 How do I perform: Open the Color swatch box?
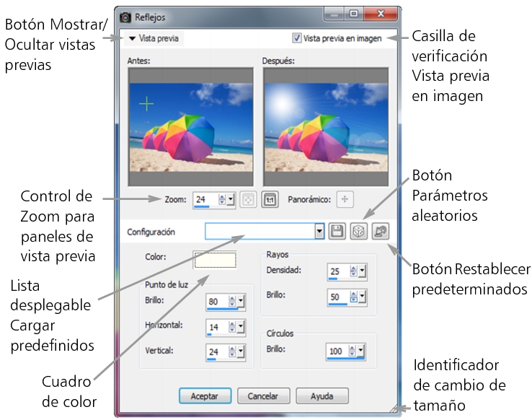click(x=214, y=258)
